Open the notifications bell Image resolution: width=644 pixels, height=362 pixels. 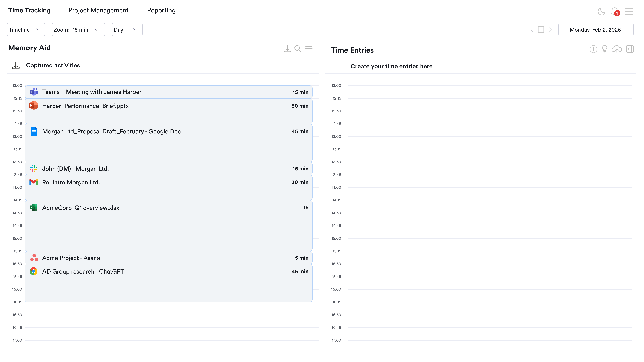pos(614,11)
